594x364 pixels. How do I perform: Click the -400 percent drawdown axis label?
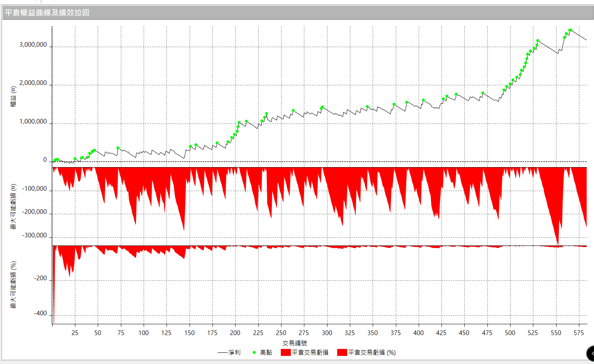(x=41, y=313)
